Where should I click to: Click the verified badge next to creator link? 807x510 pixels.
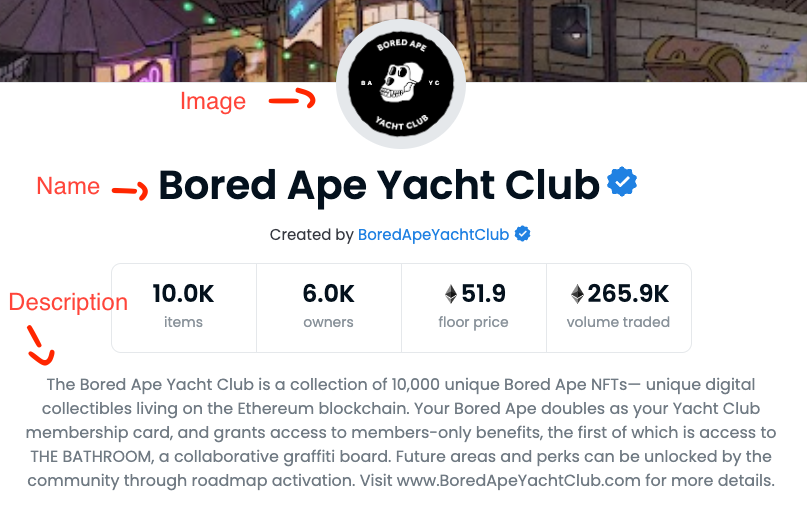click(x=522, y=234)
